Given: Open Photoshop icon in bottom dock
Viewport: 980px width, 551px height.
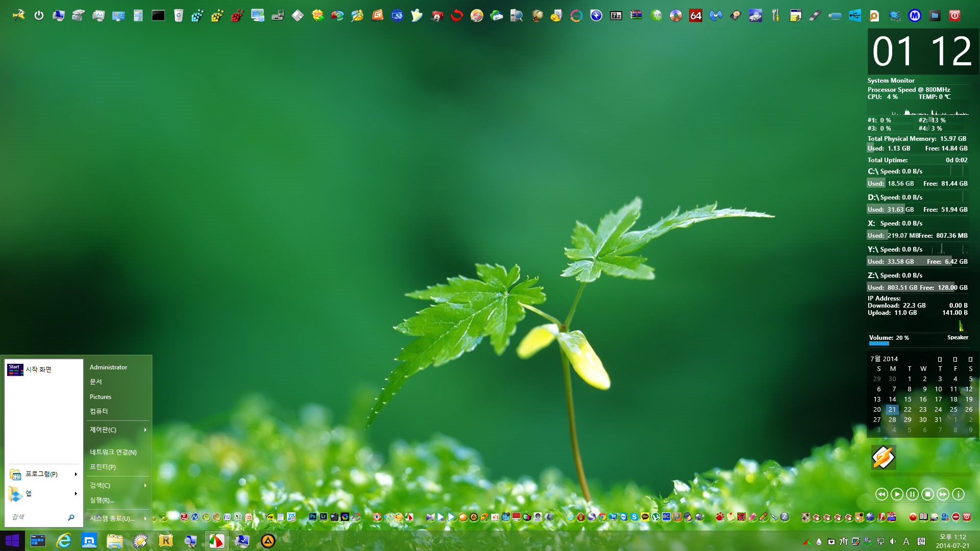Looking at the screenshot, I should point(313,517).
